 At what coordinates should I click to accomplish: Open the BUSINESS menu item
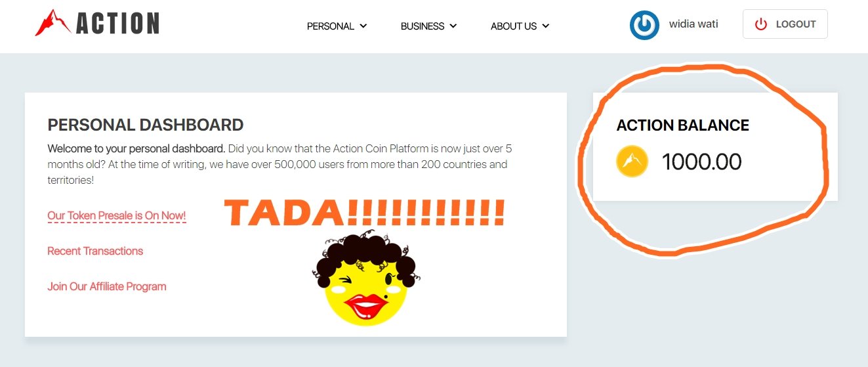pos(428,26)
